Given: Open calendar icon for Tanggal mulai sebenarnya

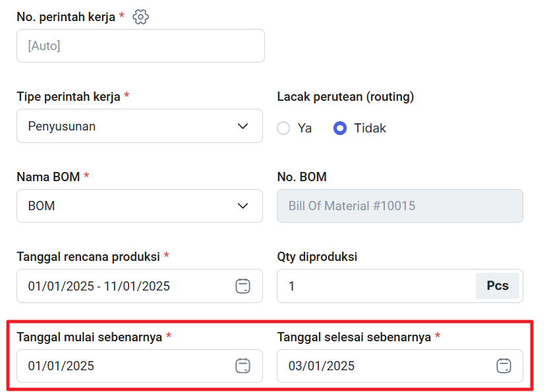Looking at the screenshot, I should [243, 366].
